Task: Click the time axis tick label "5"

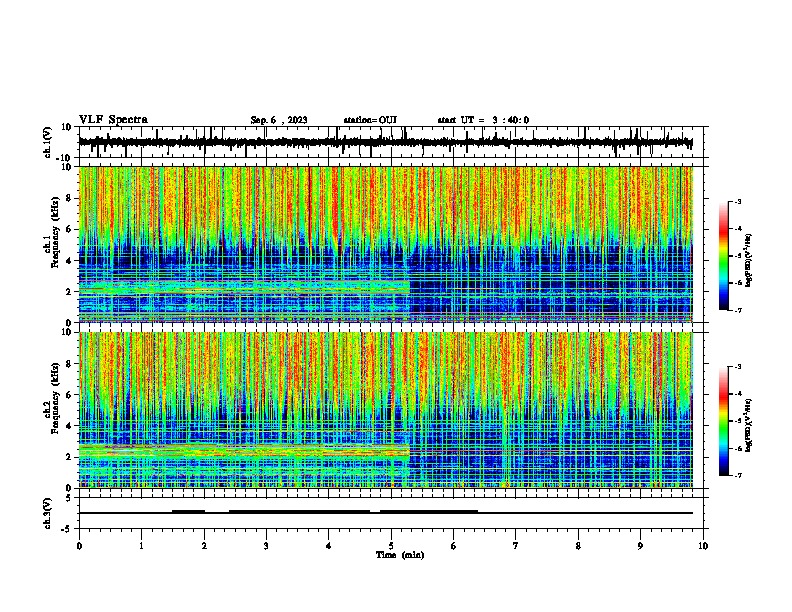Action: (x=391, y=546)
